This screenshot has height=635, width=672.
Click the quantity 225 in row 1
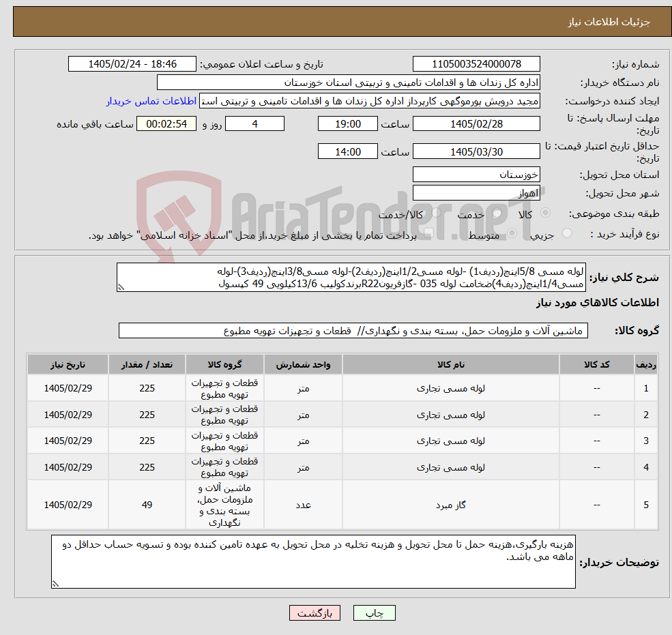coord(147,388)
